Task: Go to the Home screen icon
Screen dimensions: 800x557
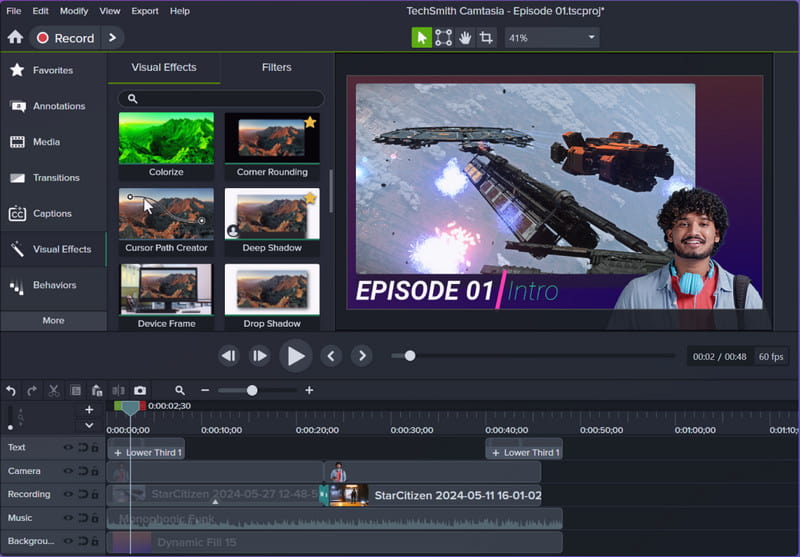Action: pos(15,37)
